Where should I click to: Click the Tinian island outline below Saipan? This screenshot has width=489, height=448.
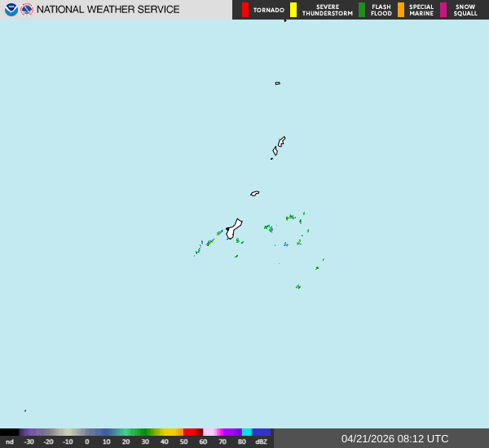[x=275, y=151]
